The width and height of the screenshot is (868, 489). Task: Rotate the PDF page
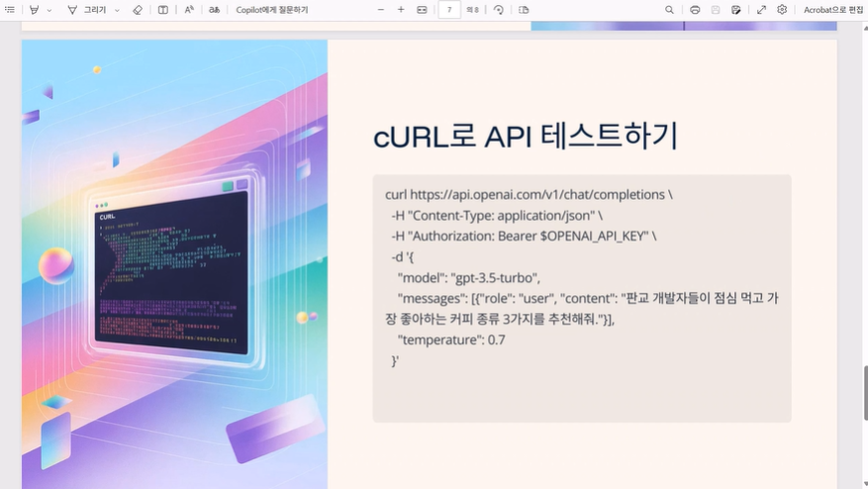498,10
